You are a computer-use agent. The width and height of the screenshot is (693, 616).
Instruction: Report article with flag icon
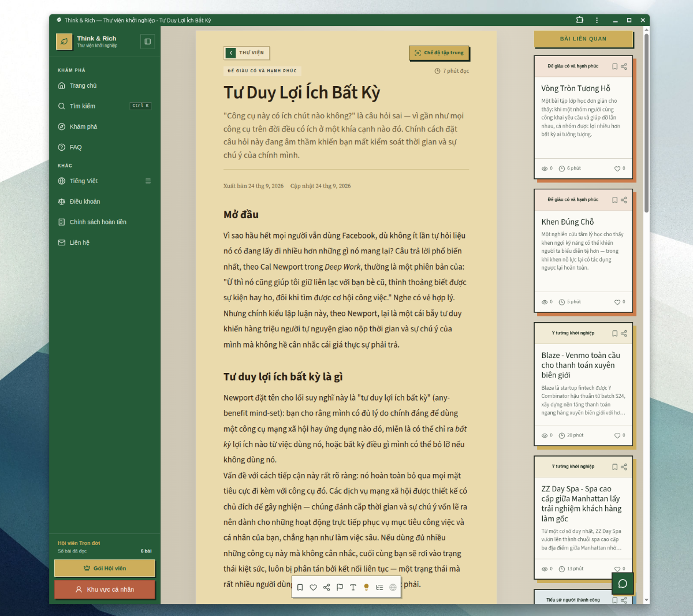click(340, 587)
